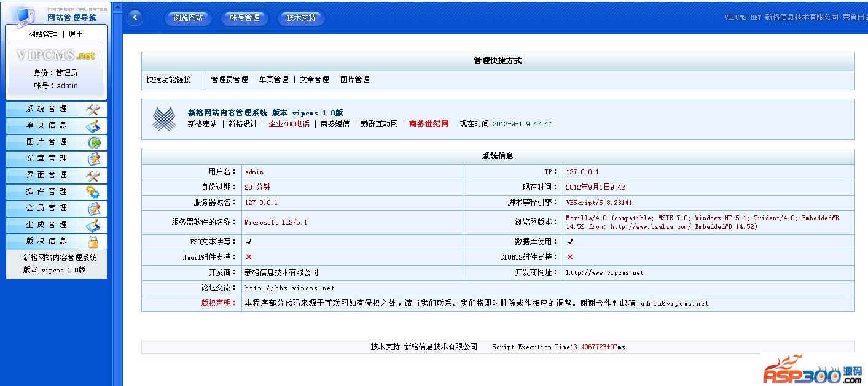Click the 管理快捷方式 panel header

(498, 61)
